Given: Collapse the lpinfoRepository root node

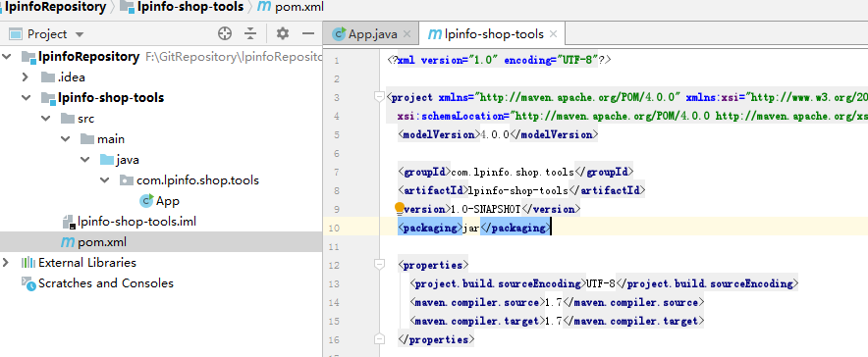Looking at the screenshot, I should [x=7, y=56].
